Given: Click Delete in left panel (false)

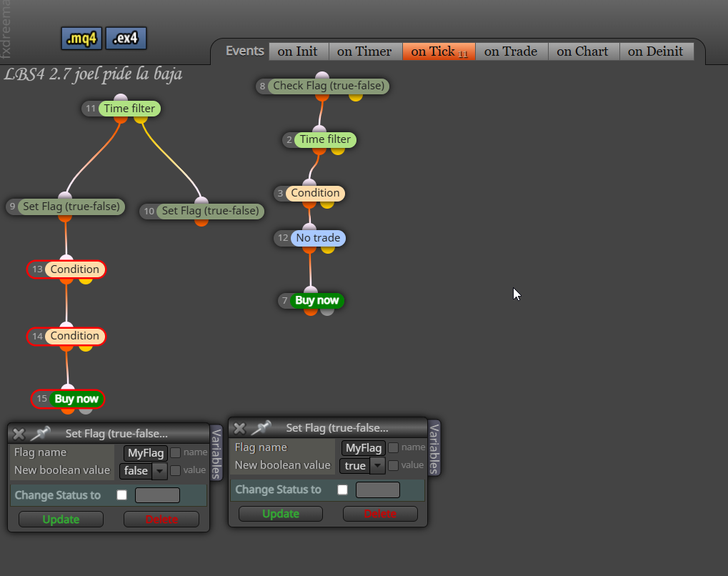Looking at the screenshot, I should click(x=161, y=520).
